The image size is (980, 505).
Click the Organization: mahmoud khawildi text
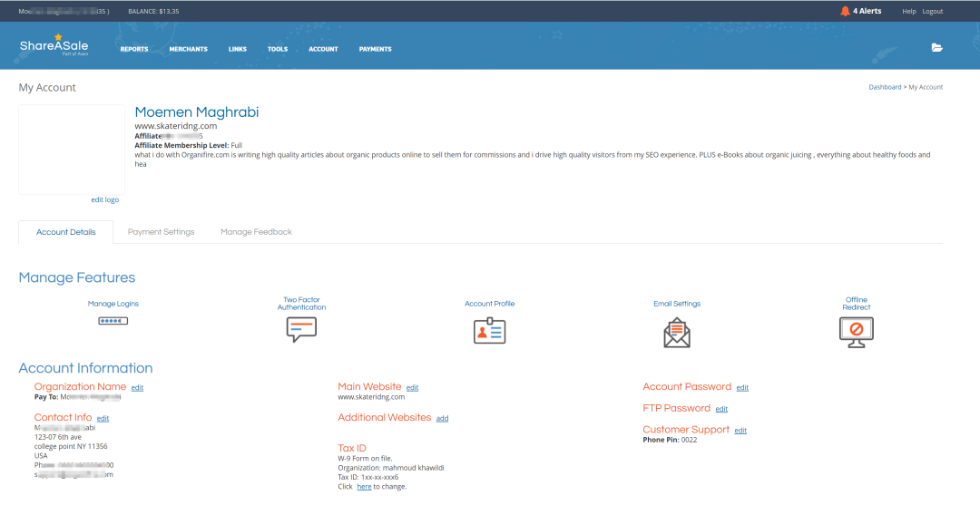(391, 468)
